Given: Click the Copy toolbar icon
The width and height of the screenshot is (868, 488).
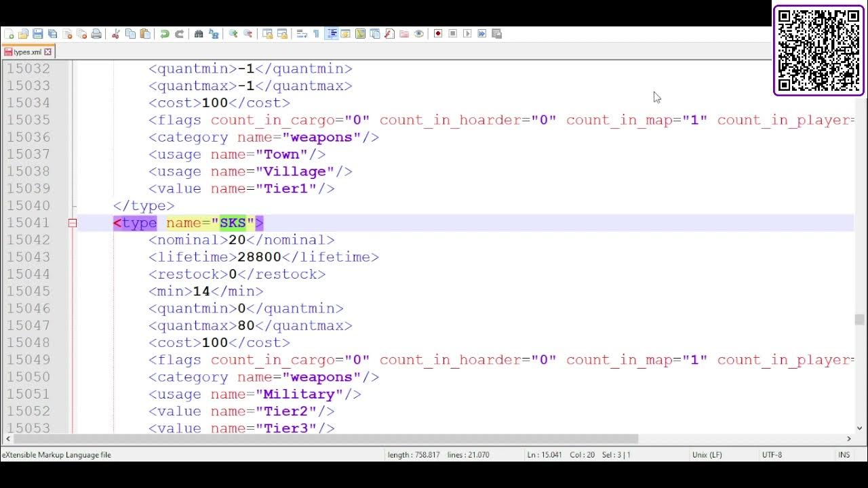Looking at the screenshot, I should (x=130, y=34).
